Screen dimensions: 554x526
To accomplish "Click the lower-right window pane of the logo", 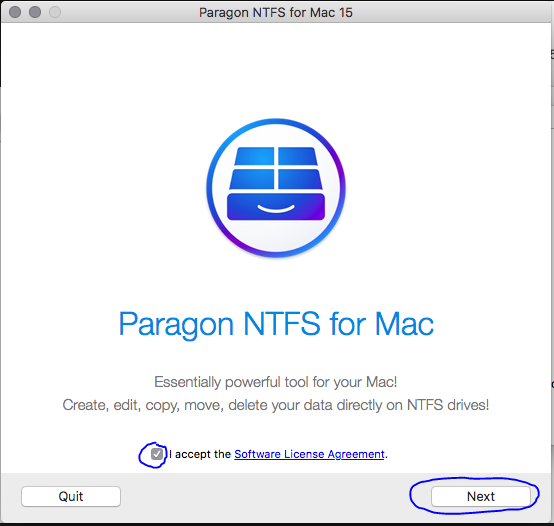I will (x=300, y=179).
